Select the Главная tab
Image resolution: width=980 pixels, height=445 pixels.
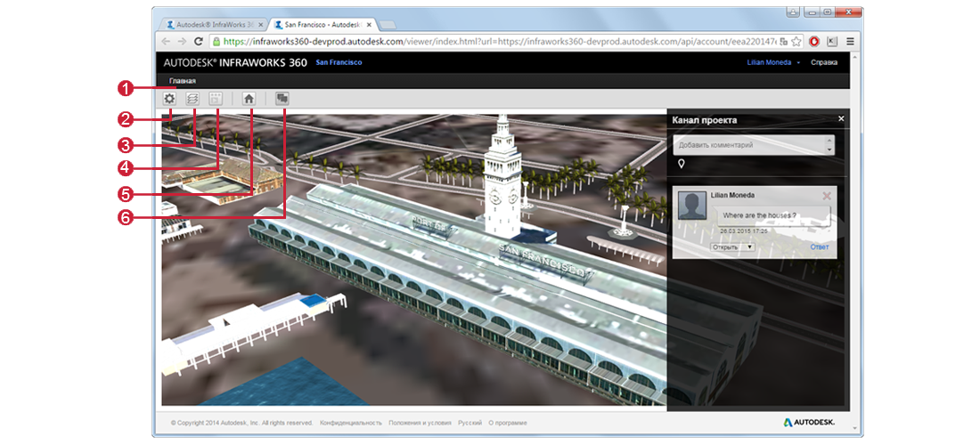pos(182,81)
